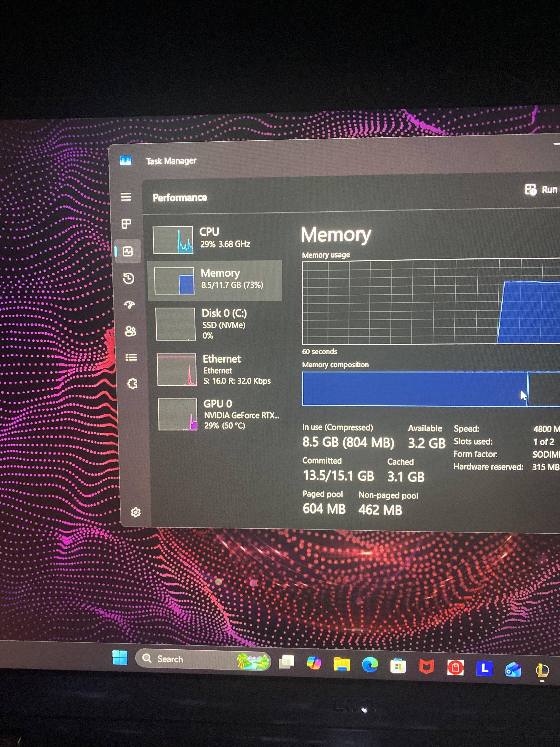Open the Details page icon

(x=131, y=357)
